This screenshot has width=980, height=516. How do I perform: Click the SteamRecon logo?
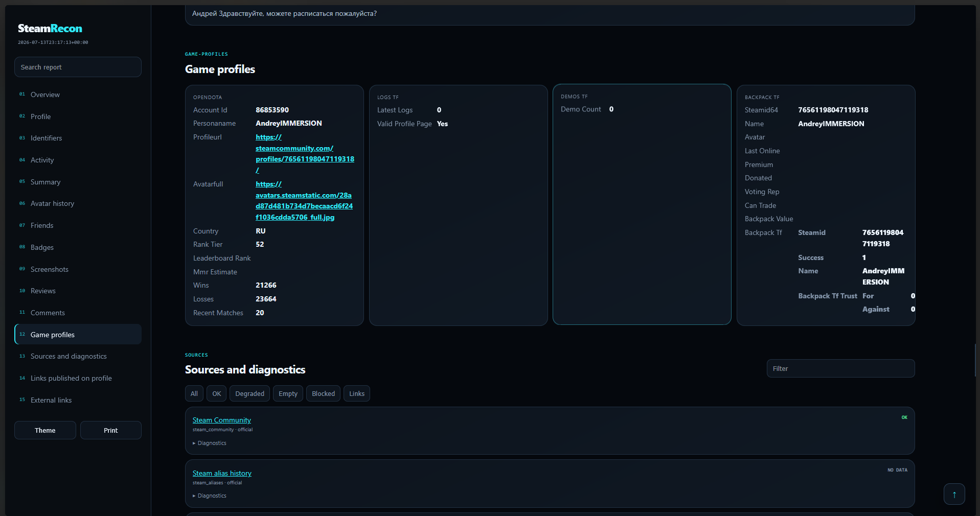tap(50, 29)
